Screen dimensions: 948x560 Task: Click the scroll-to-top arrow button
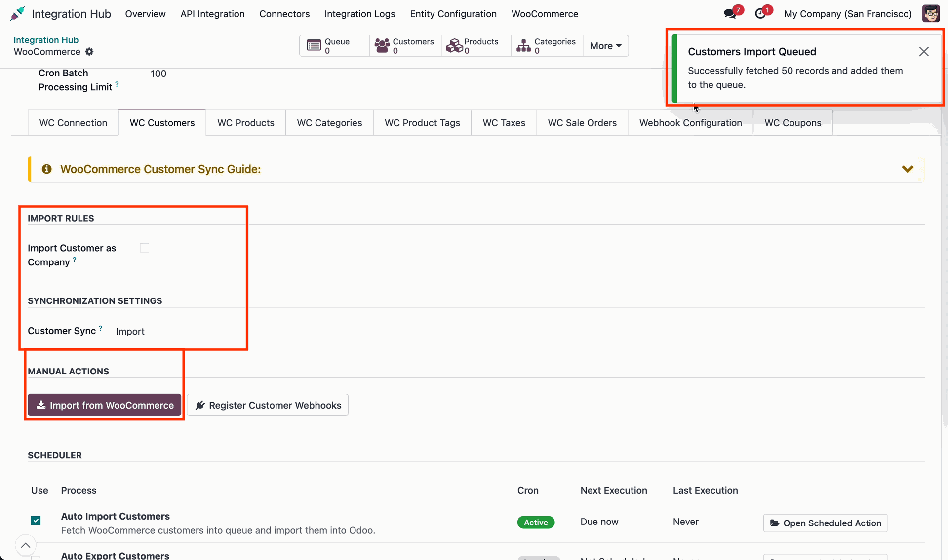coord(26,545)
